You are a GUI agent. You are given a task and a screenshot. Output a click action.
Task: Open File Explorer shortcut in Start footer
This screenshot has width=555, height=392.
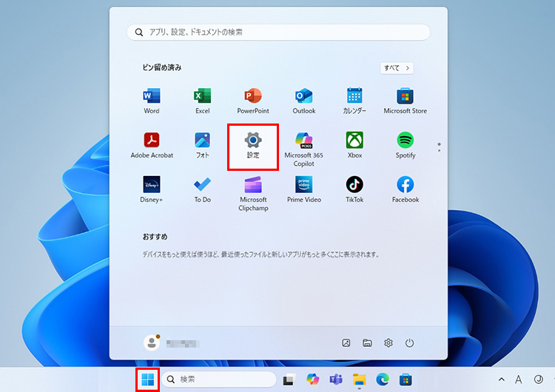(x=367, y=343)
